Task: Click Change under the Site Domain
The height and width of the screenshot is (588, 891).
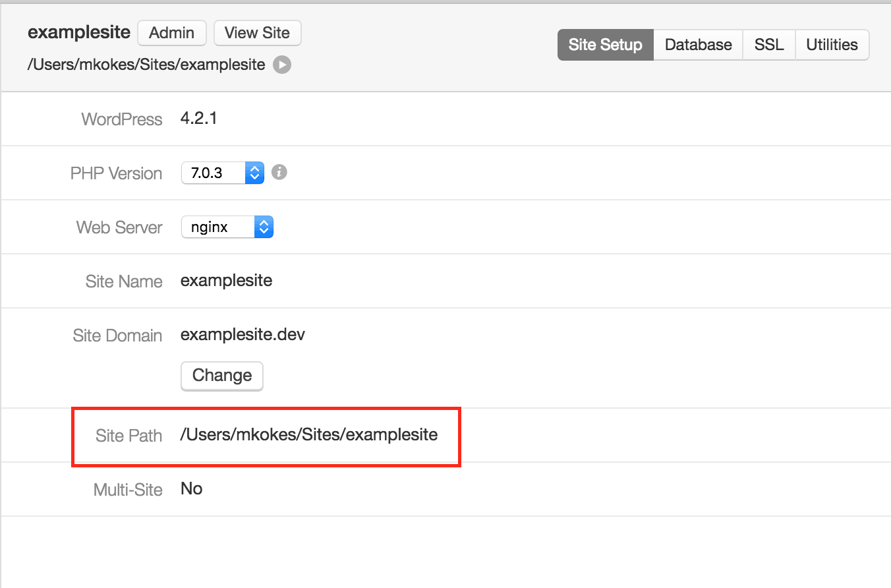Action: [x=222, y=376]
